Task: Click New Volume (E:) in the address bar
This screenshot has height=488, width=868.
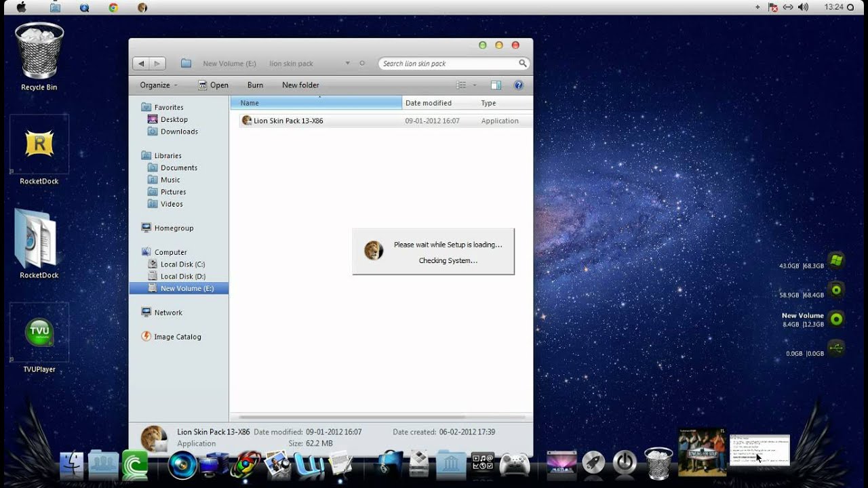Action: pos(229,64)
